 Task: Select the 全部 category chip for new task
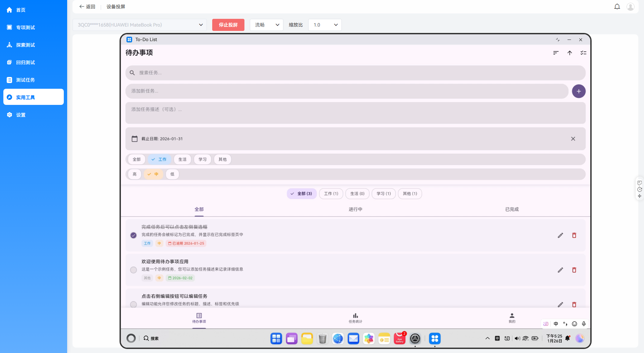point(137,159)
